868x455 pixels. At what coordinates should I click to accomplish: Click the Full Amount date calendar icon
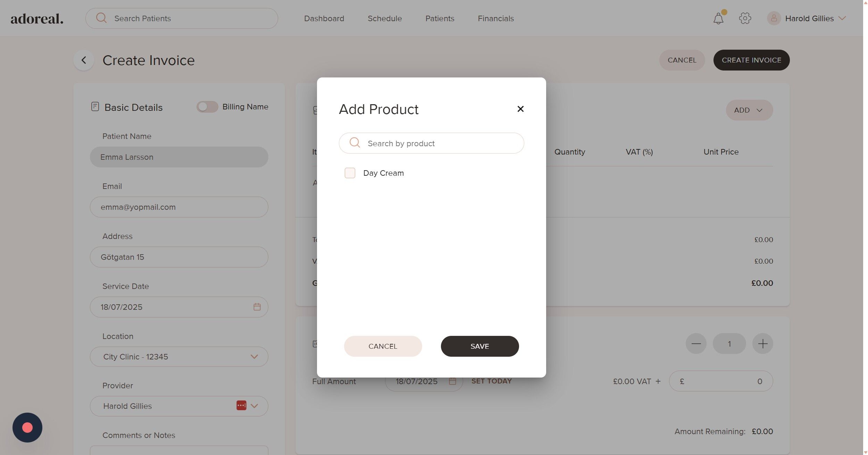[x=452, y=381]
